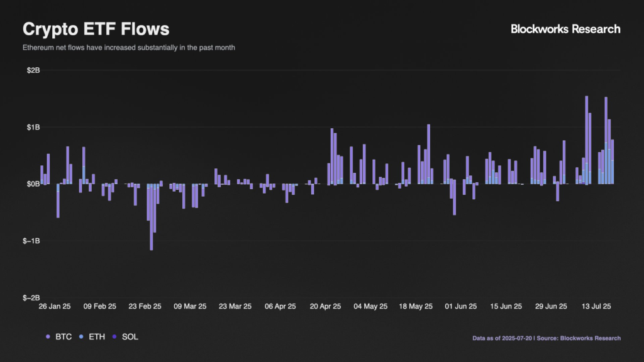Screen dimensions: 644x362
Task: Toggle the SOL legend entry
Action: [x=130, y=337]
